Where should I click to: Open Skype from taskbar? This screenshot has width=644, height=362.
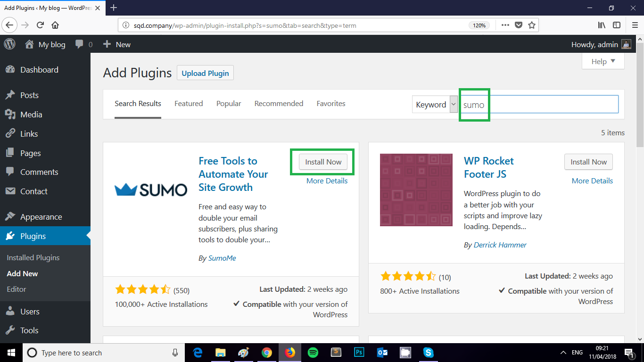[428, 353]
